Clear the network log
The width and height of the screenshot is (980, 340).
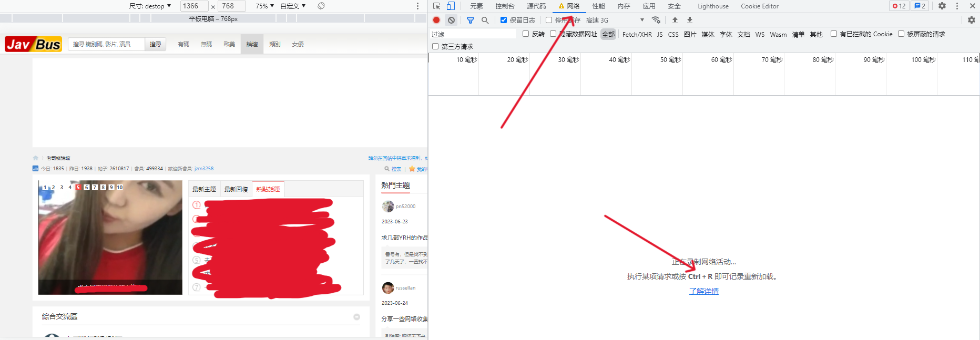click(451, 20)
